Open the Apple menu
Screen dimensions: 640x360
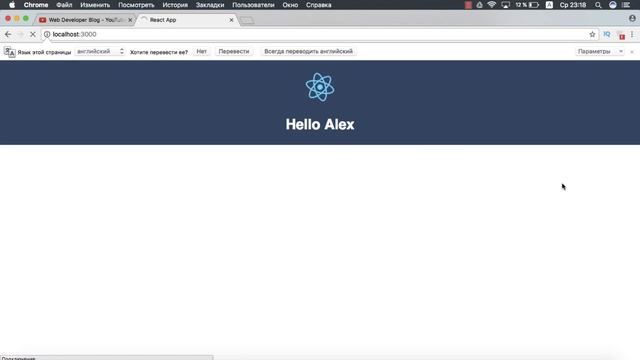[x=12, y=5]
